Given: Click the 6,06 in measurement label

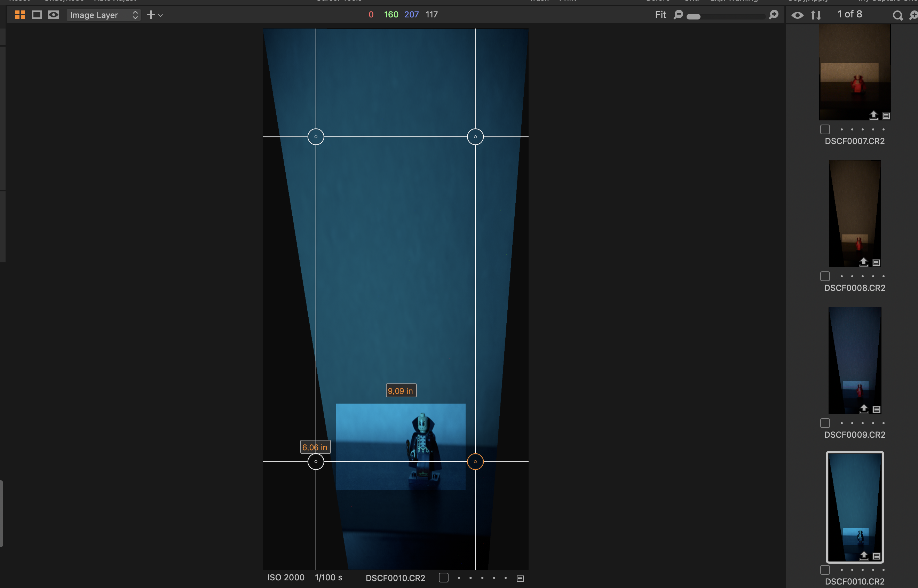Looking at the screenshot, I should [315, 447].
